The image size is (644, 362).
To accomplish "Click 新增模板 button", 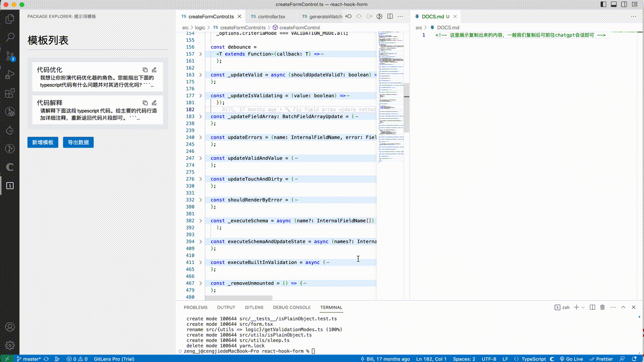I will pyautogui.click(x=43, y=142).
